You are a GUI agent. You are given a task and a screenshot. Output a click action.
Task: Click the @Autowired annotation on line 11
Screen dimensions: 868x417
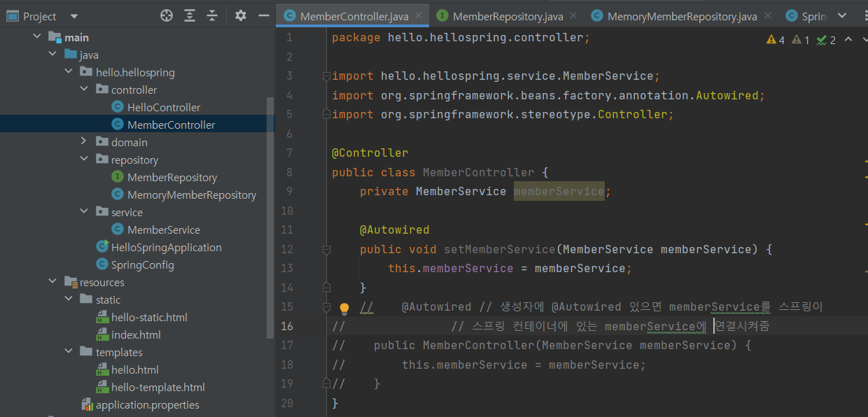point(394,229)
